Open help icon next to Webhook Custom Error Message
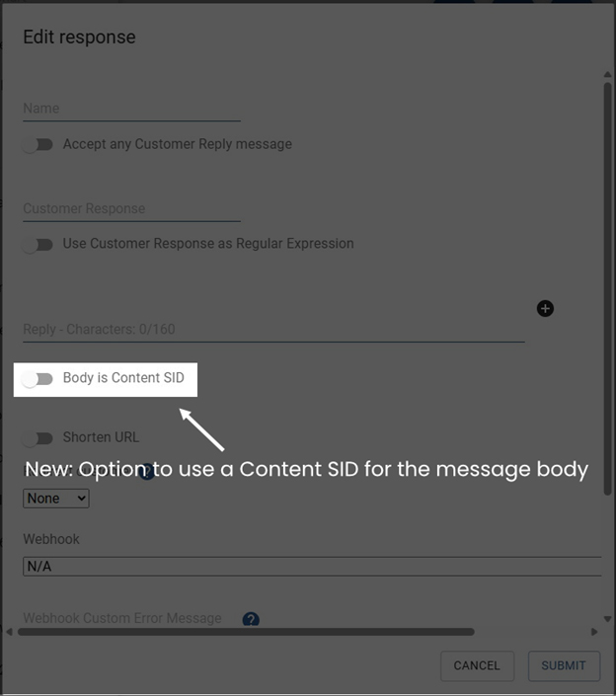Screen dimensions: 616x696 tap(251, 619)
